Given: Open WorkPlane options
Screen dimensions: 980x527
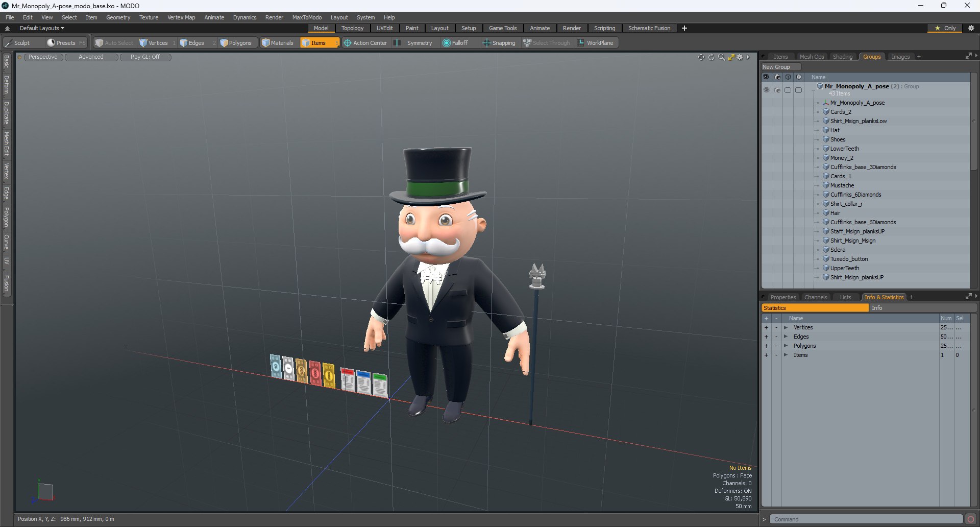Looking at the screenshot, I should point(596,43).
